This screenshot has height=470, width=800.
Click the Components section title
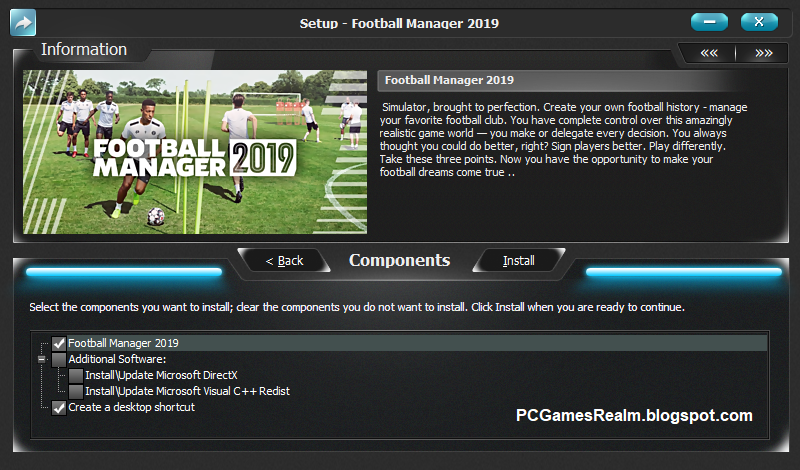pos(399,260)
